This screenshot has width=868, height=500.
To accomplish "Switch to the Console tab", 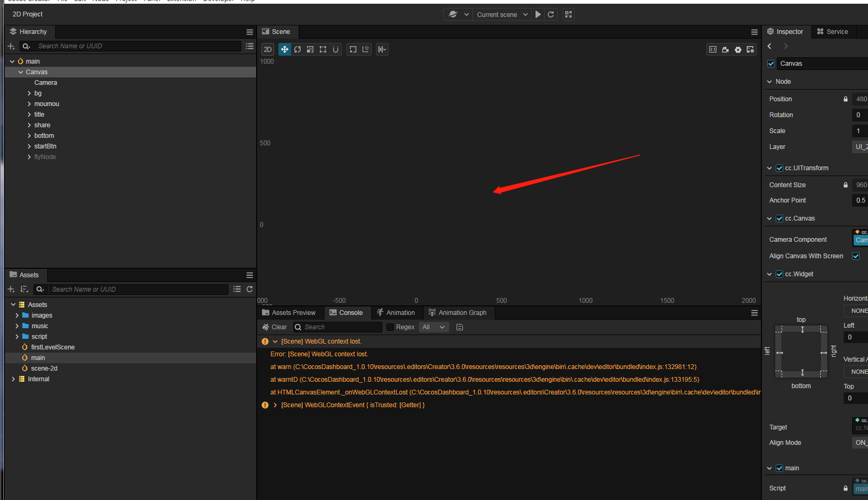I will [x=346, y=313].
